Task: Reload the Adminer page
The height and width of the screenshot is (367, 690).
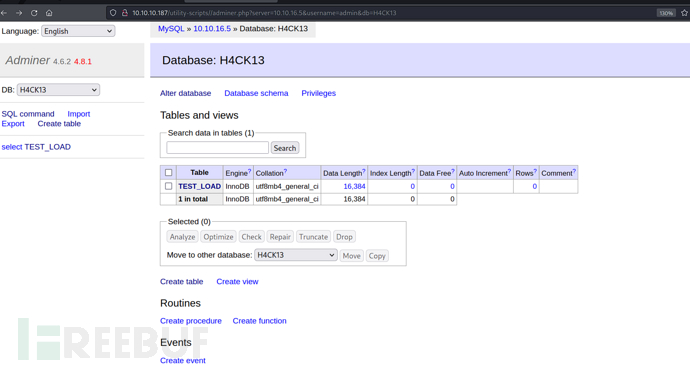Action: (34, 13)
